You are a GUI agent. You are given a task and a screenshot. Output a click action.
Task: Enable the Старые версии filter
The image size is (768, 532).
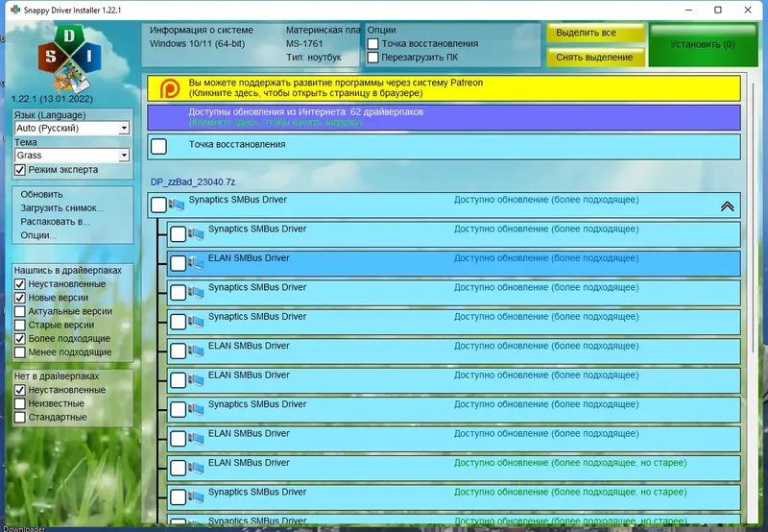coord(20,325)
